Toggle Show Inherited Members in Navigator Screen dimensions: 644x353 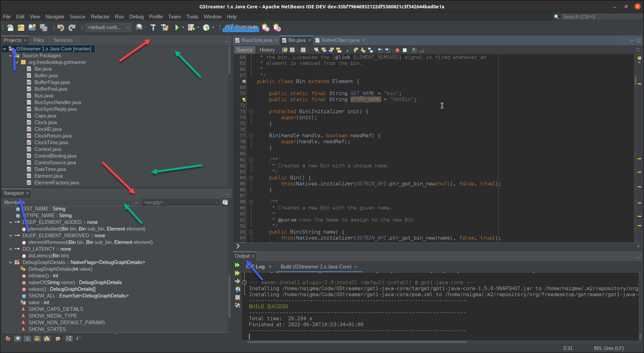[x=8, y=339]
